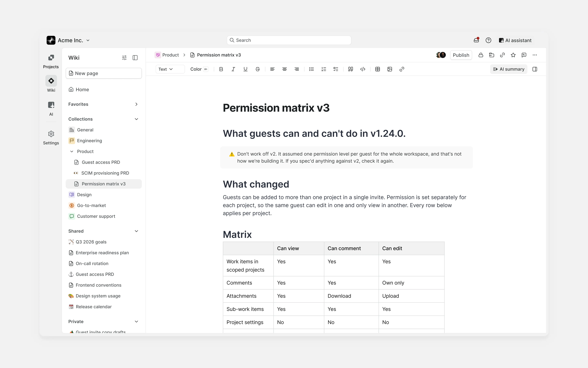Open AI assistant
Image resolution: width=588 pixels, height=368 pixels.
click(x=515, y=40)
